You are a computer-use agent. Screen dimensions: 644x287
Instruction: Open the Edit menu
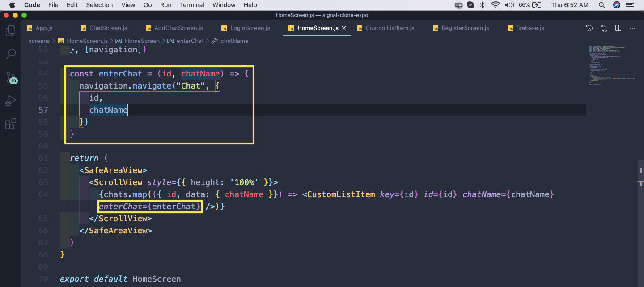[72, 5]
